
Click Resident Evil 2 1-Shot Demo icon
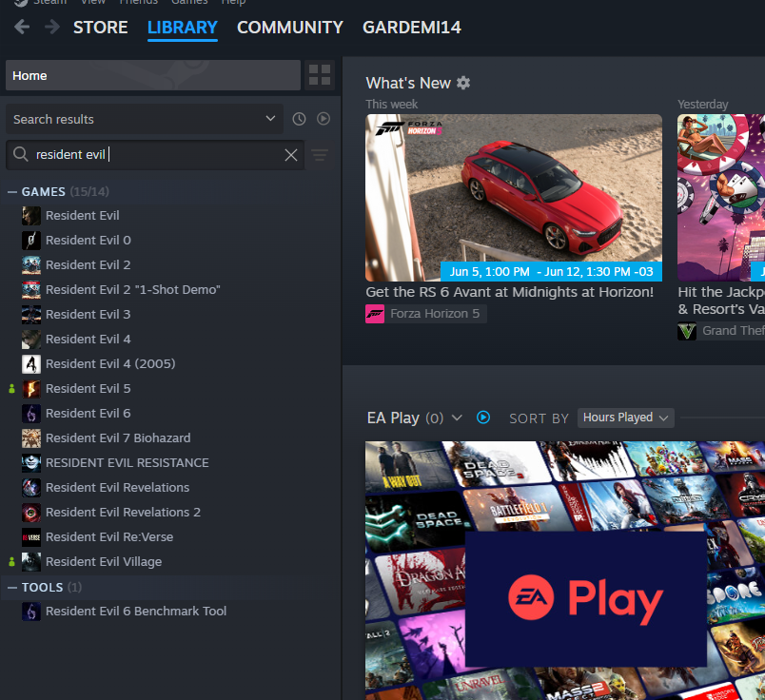pos(31,290)
